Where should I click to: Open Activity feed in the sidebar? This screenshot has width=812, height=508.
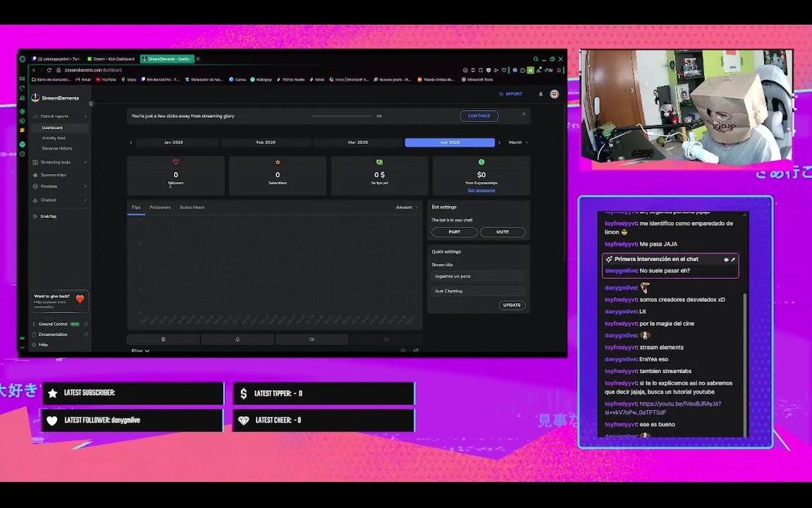(x=54, y=138)
